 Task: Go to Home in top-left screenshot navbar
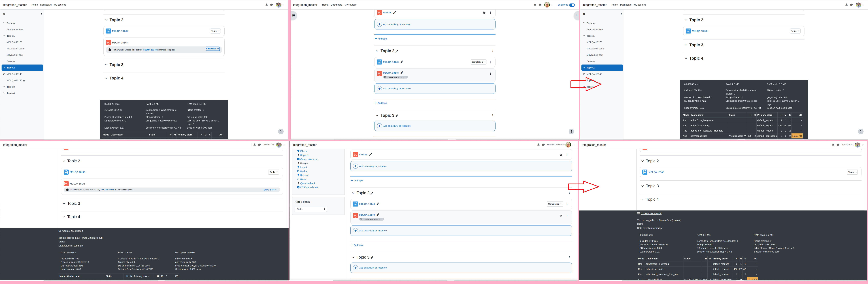[x=35, y=5]
